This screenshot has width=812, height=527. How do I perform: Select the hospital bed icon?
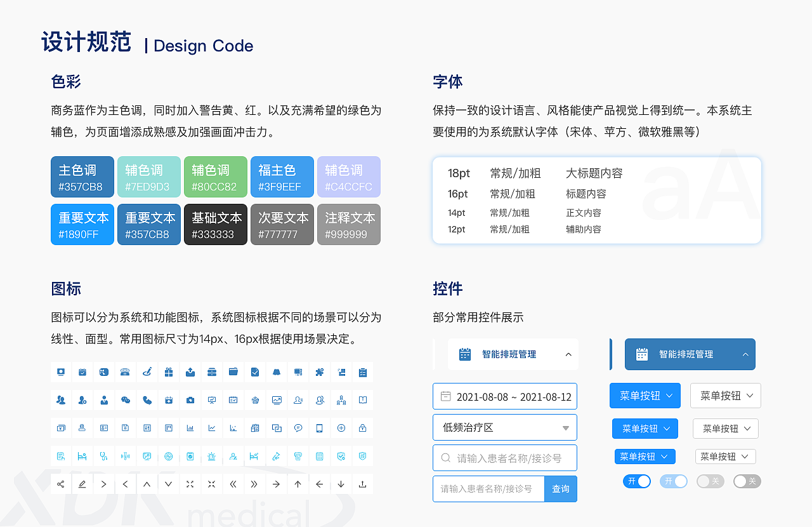point(82,457)
